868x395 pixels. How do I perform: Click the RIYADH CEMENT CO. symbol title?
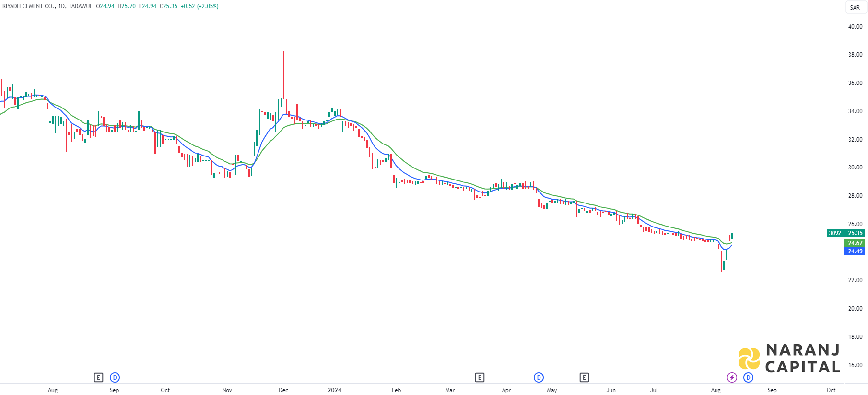pyautogui.click(x=29, y=6)
